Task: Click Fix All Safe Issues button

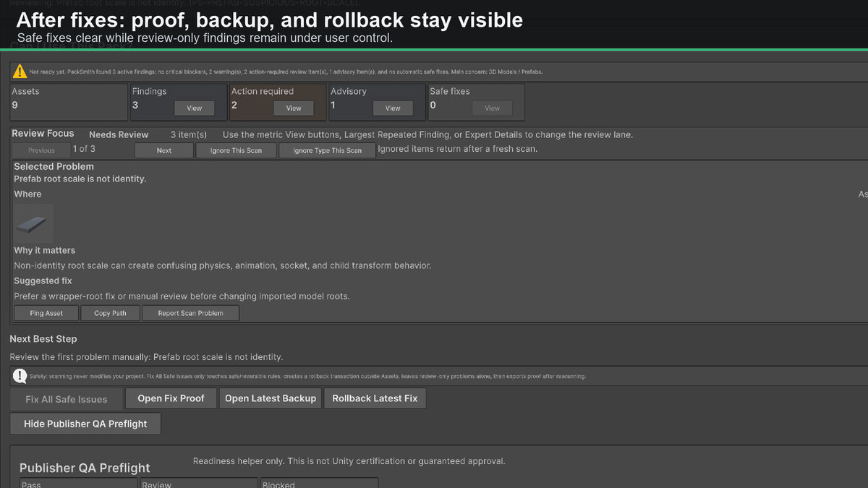Action: point(67,399)
